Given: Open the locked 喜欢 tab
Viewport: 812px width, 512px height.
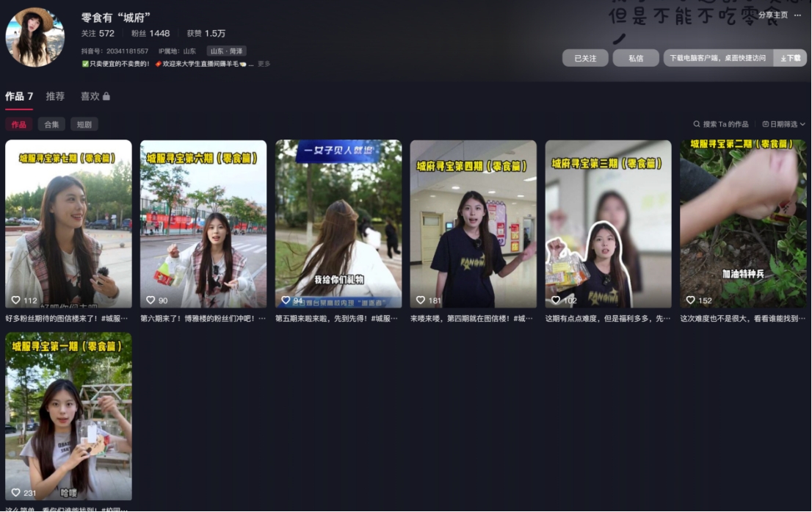Looking at the screenshot, I should [x=95, y=96].
